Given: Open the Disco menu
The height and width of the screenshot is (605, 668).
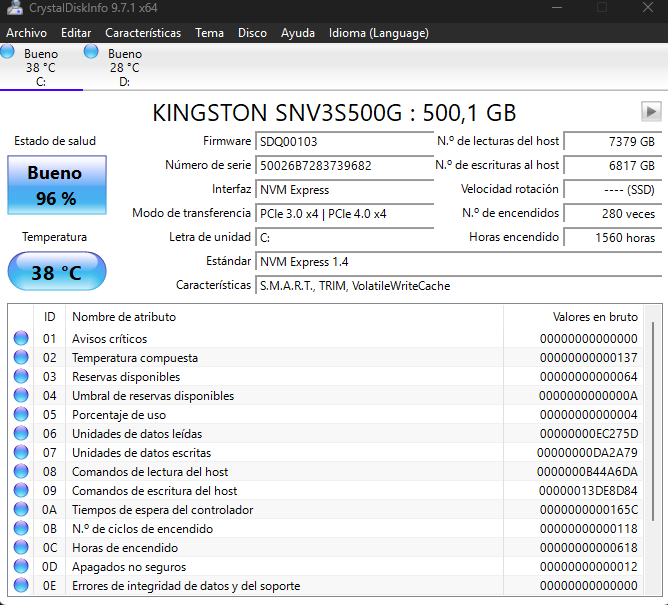Looking at the screenshot, I should point(252,33).
